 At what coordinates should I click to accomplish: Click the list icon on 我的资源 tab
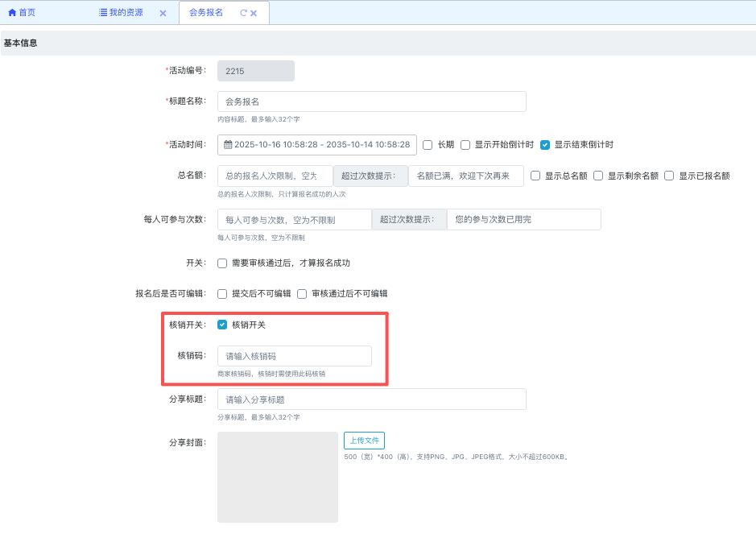103,13
